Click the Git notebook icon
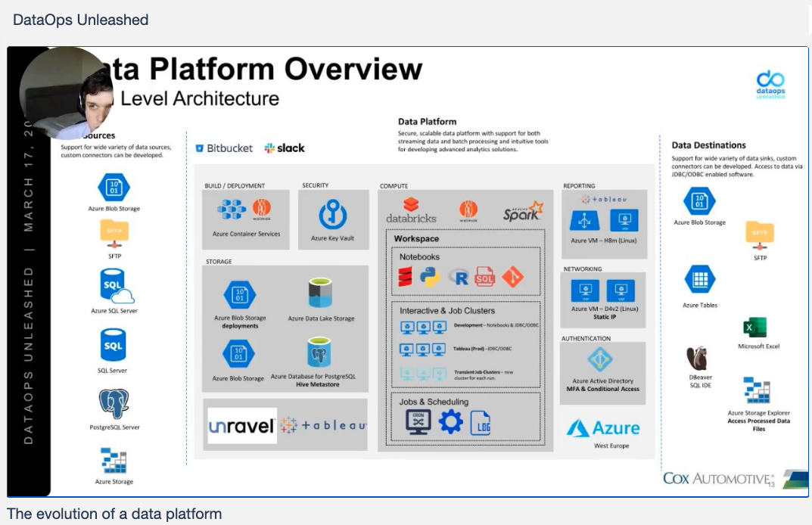This screenshot has width=812, height=525. coord(512,277)
